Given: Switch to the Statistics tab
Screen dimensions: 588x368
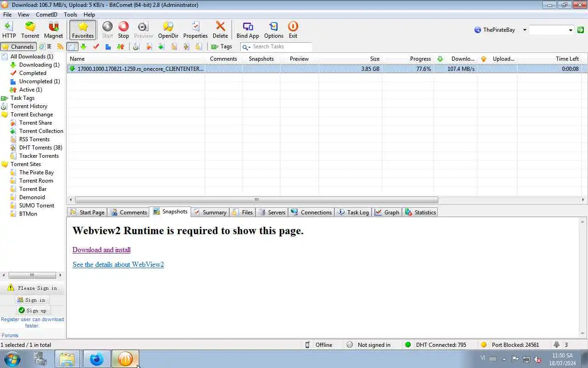Looking at the screenshot, I should point(420,212).
